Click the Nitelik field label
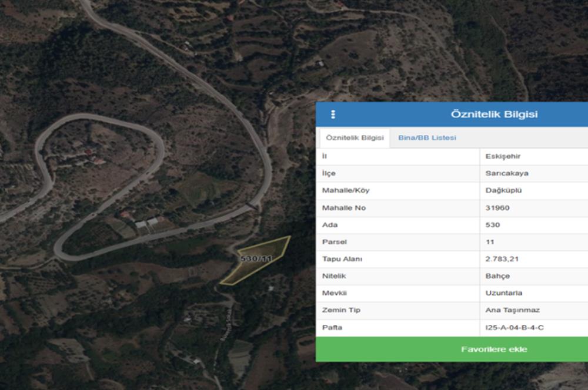Screen dimensions: 588x390 pos(334,276)
